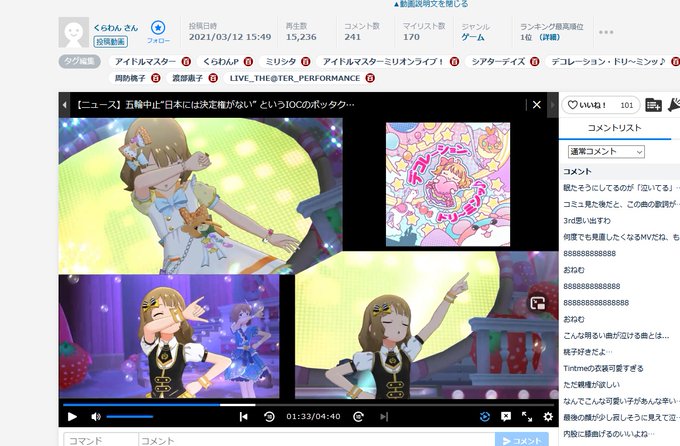Open dictionary icon for アイドルマスター tag
The image size is (680, 446).
pos(186,62)
